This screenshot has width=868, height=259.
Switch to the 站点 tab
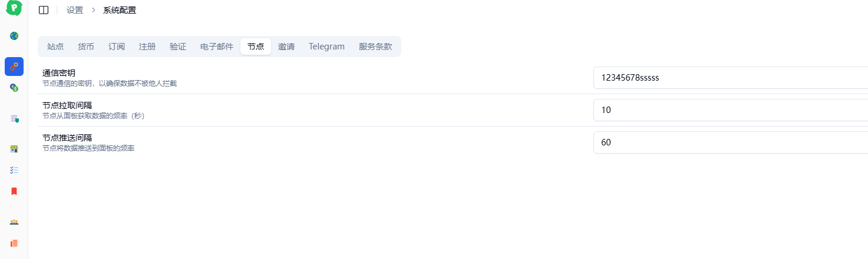coord(55,47)
